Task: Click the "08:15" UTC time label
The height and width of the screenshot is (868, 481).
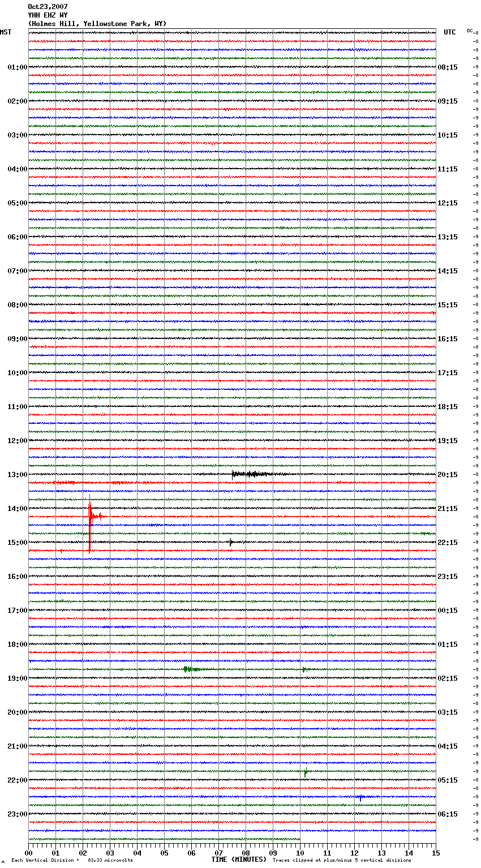Action: click(x=448, y=67)
